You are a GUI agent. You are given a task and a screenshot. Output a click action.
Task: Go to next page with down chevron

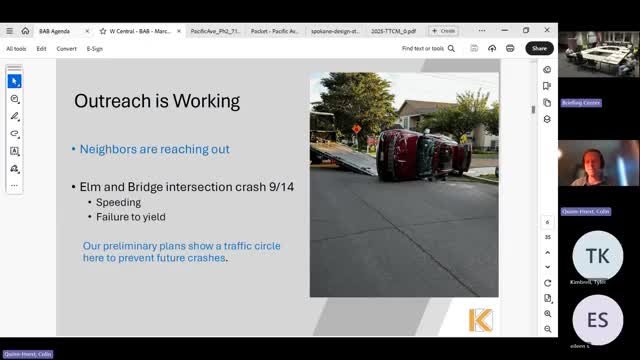point(548,267)
